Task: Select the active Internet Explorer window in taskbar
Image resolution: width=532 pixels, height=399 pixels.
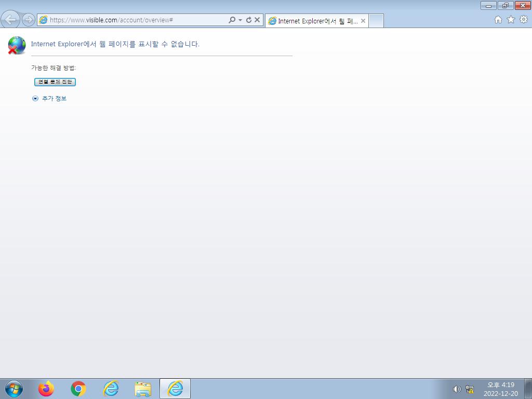Action: [175, 389]
